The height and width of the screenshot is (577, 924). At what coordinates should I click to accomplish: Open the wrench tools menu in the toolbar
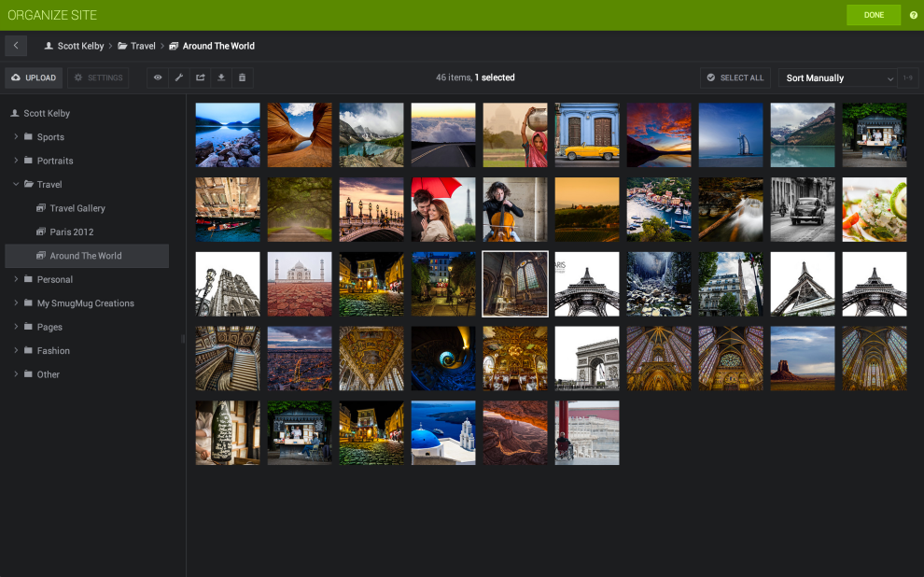178,77
